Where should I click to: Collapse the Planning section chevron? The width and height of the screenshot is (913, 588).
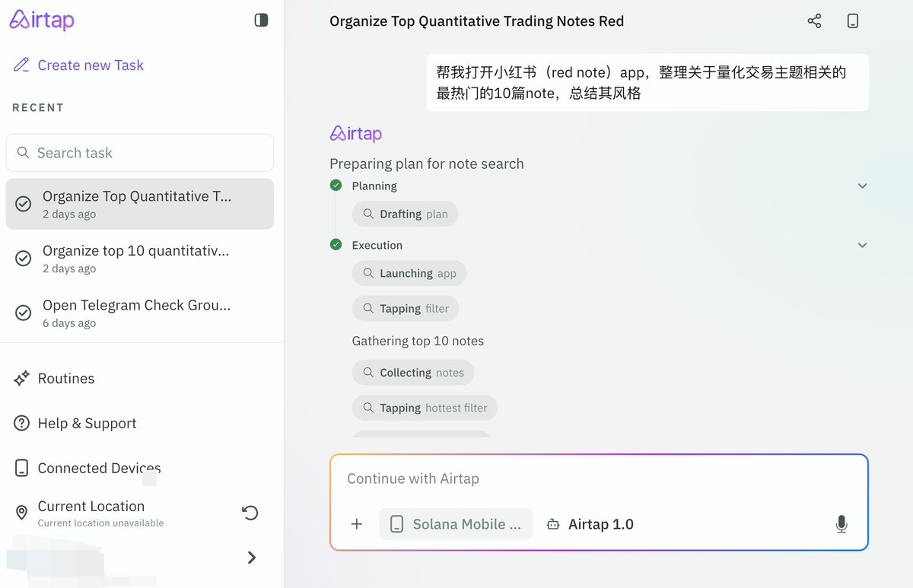click(862, 186)
